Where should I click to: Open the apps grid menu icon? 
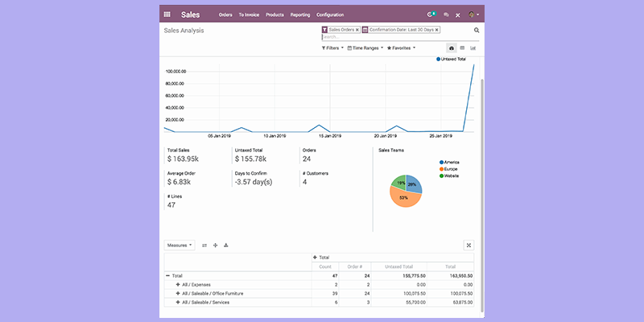pyautogui.click(x=167, y=14)
